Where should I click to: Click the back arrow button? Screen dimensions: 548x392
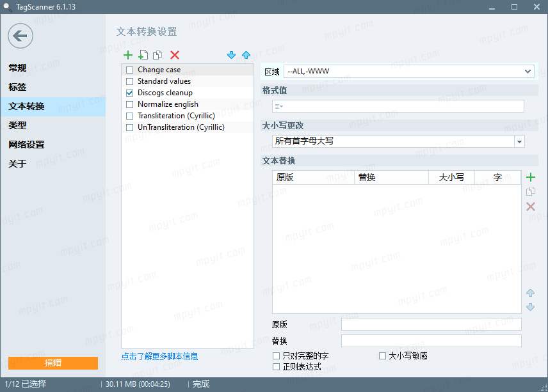(20, 36)
